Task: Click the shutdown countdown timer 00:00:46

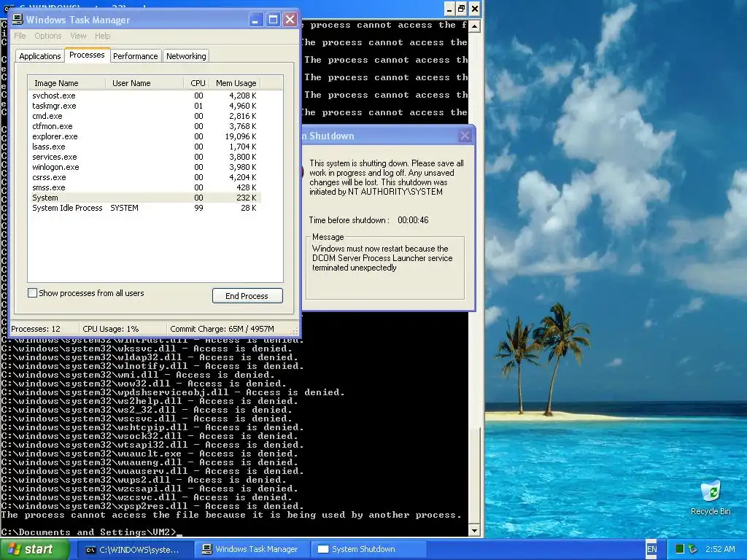Action: click(x=413, y=220)
